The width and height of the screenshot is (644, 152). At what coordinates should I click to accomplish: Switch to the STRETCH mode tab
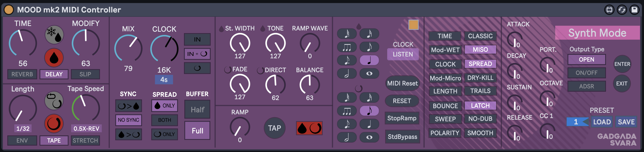pyautogui.click(x=85, y=141)
